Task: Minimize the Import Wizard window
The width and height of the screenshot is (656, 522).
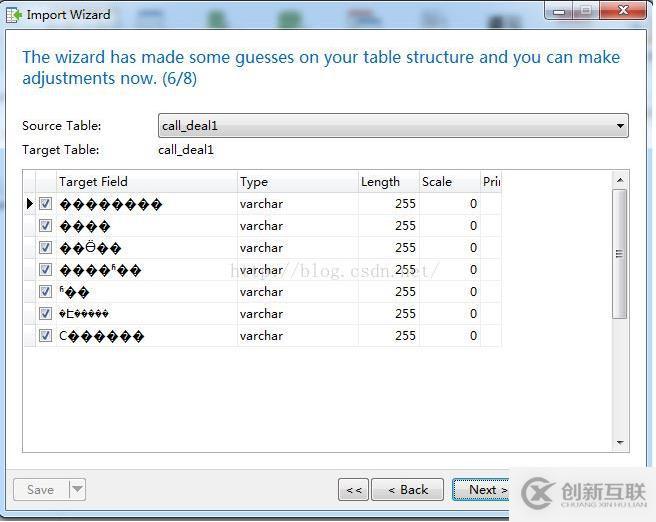Action: 559,11
